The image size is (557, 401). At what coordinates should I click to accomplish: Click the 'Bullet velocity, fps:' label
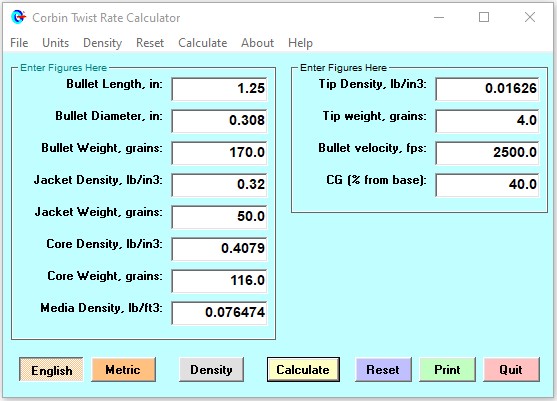click(x=372, y=148)
